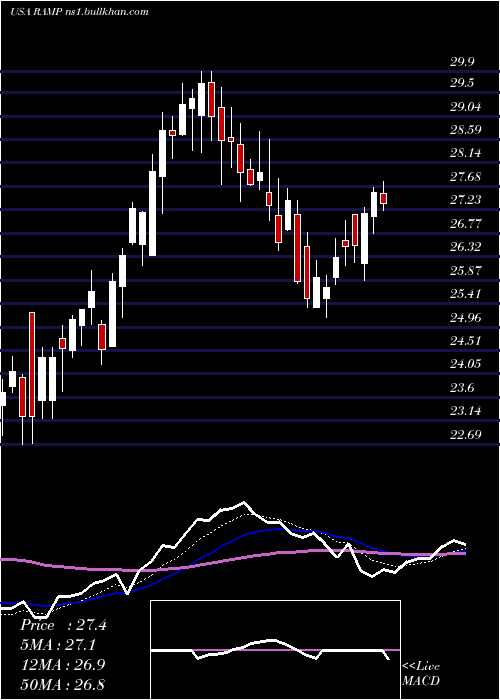Click the 25.41 price axis label

(x=465, y=294)
